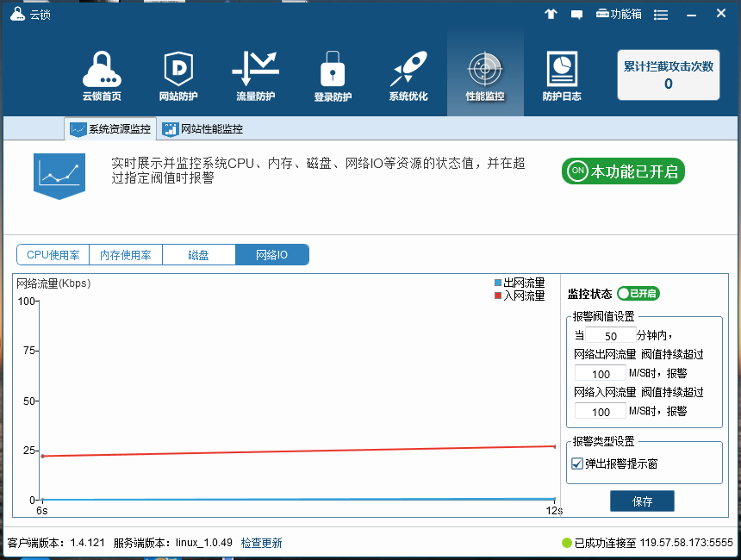This screenshot has width=741, height=560.
Task: Open the main menu list icon
Action: pyautogui.click(x=661, y=15)
